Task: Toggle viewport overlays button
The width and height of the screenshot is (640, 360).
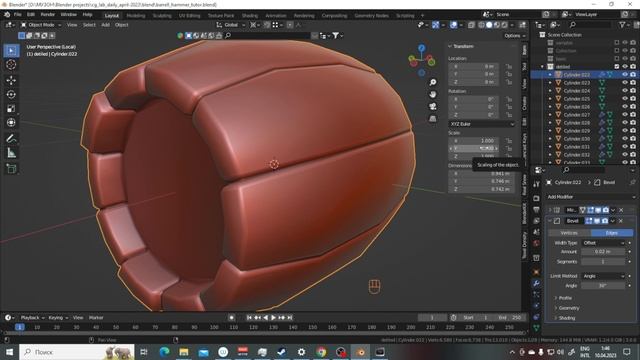Action: coord(453,25)
